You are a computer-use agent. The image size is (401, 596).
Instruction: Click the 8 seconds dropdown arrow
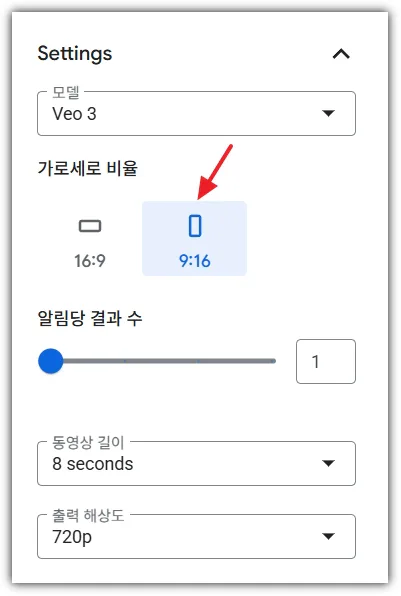(x=328, y=463)
